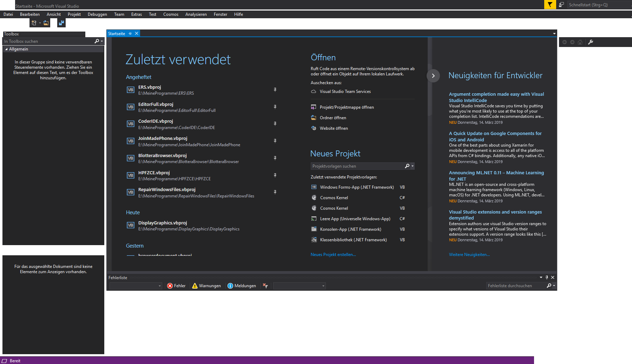Open the Cosmos menu
The height and width of the screenshot is (364, 632).
coord(171,14)
